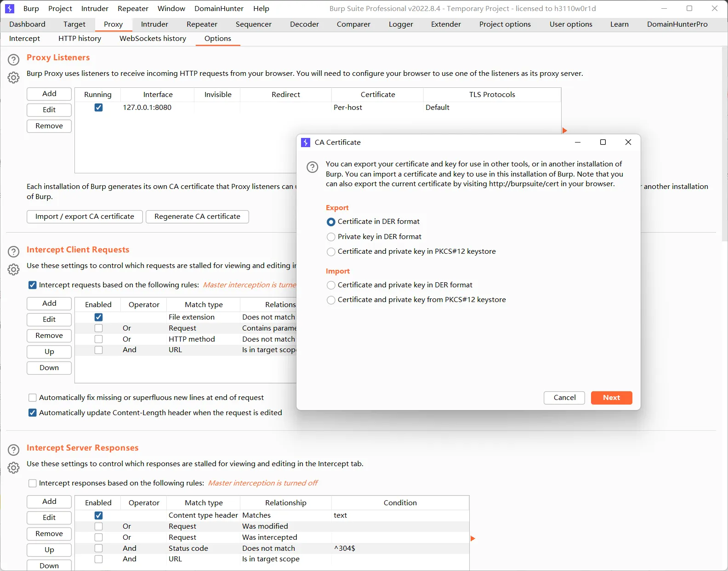Image resolution: width=728 pixels, height=571 pixels.
Task: Click the TLS Protocols column header
Action: [492, 95]
